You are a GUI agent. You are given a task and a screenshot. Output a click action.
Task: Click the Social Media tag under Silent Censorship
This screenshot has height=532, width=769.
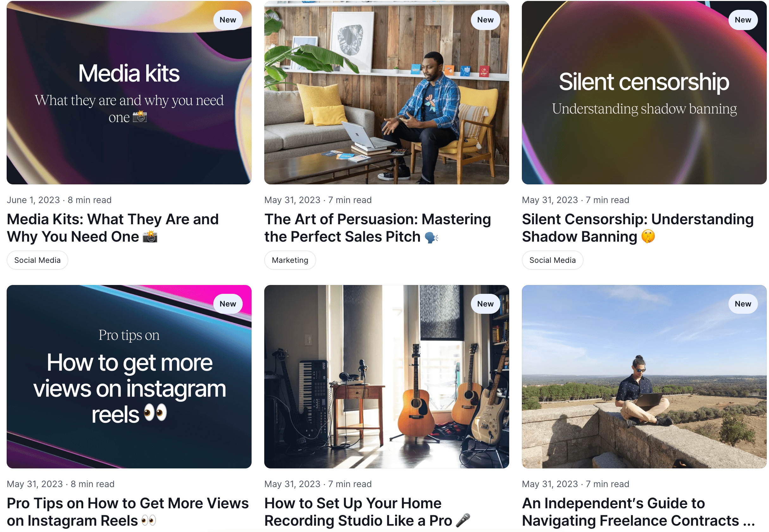552,260
